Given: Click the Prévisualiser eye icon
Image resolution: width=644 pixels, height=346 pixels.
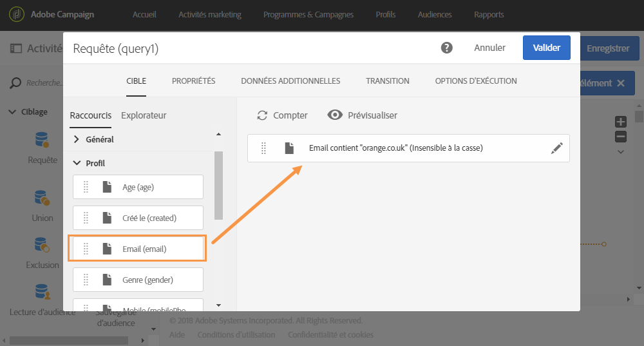Looking at the screenshot, I should (x=335, y=115).
